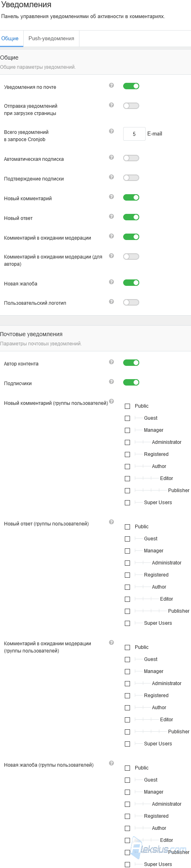Check Author under Новый комментарий groups
Viewport: 191px width, 868px height.
(127, 466)
